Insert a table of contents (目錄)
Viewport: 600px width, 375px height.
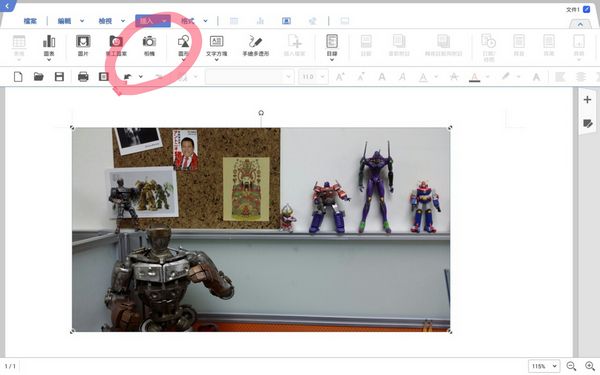click(x=332, y=45)
